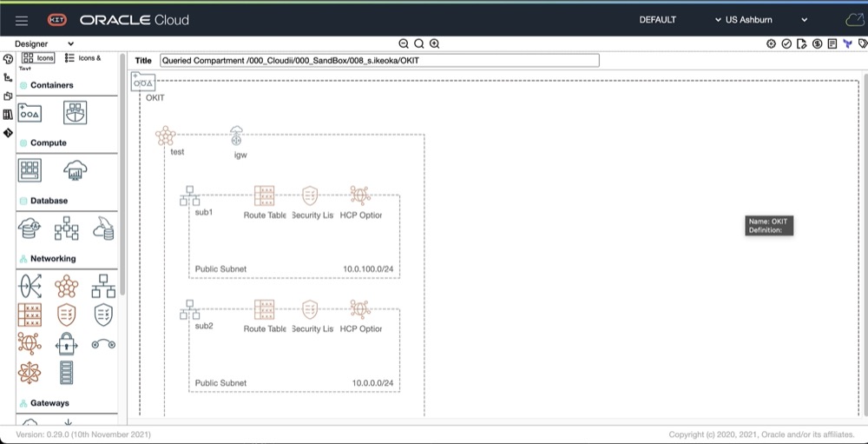
Task: Select the container ship cluster icon
Action: [75, 113]
